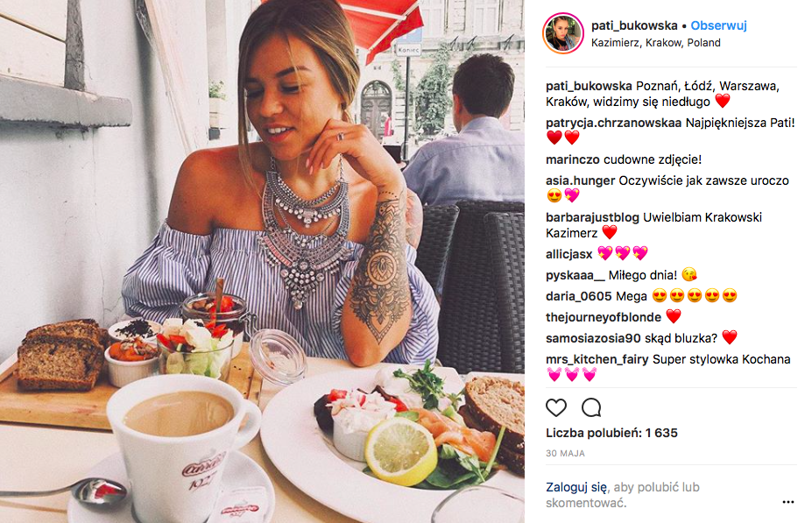Open pati_bukowska username in the header
Screen dimensions: 812x523
[x=634, y=25]
